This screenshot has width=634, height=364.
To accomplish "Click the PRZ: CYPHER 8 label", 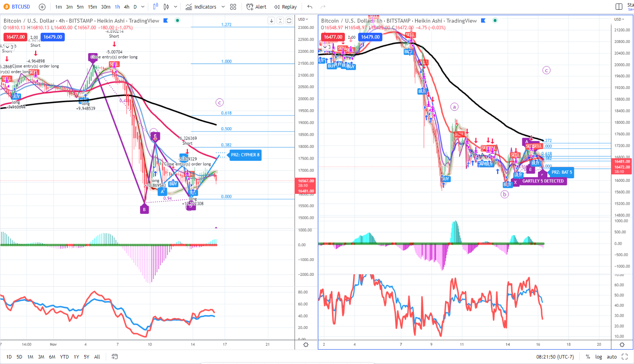I will pos(245,155).
